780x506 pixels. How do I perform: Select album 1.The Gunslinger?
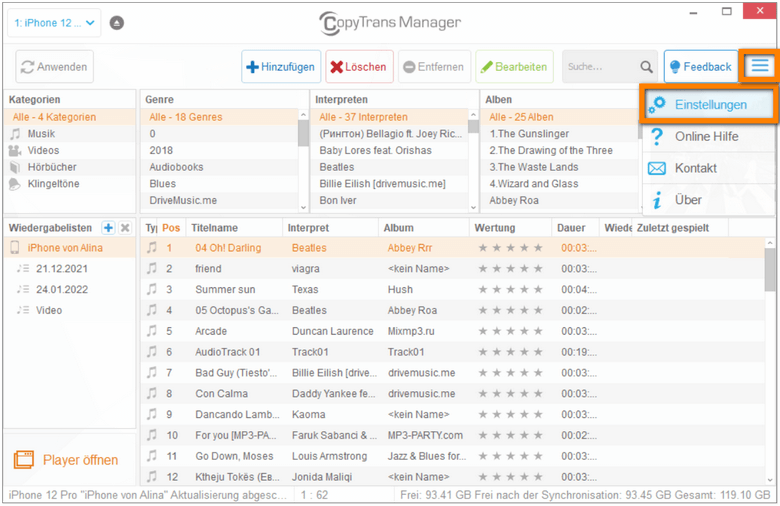click(559, 133)
